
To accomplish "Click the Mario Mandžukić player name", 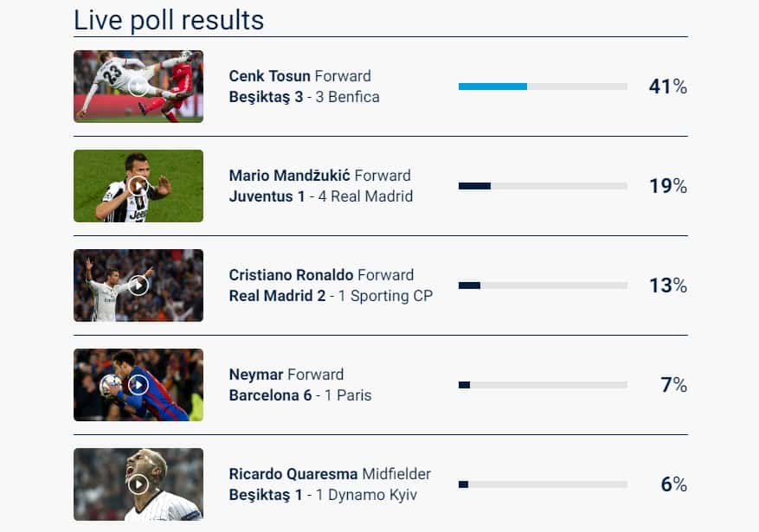I will pyautogui.click(x=289, y=176).
